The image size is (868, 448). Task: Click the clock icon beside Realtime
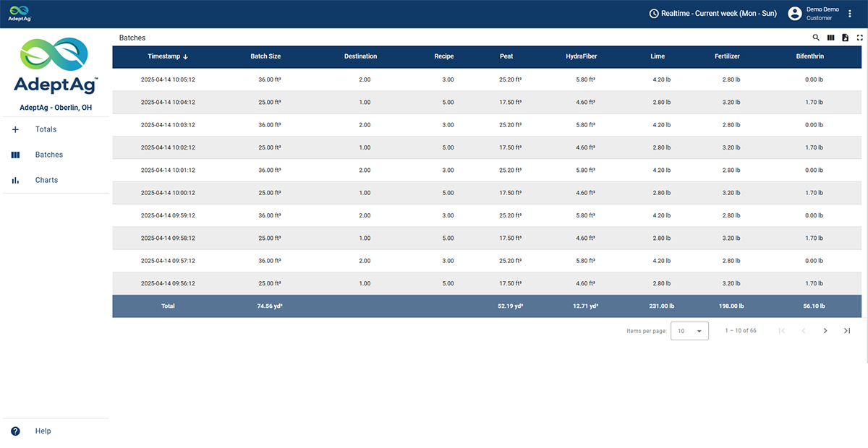pyautogui.click(x=654, y=14)
